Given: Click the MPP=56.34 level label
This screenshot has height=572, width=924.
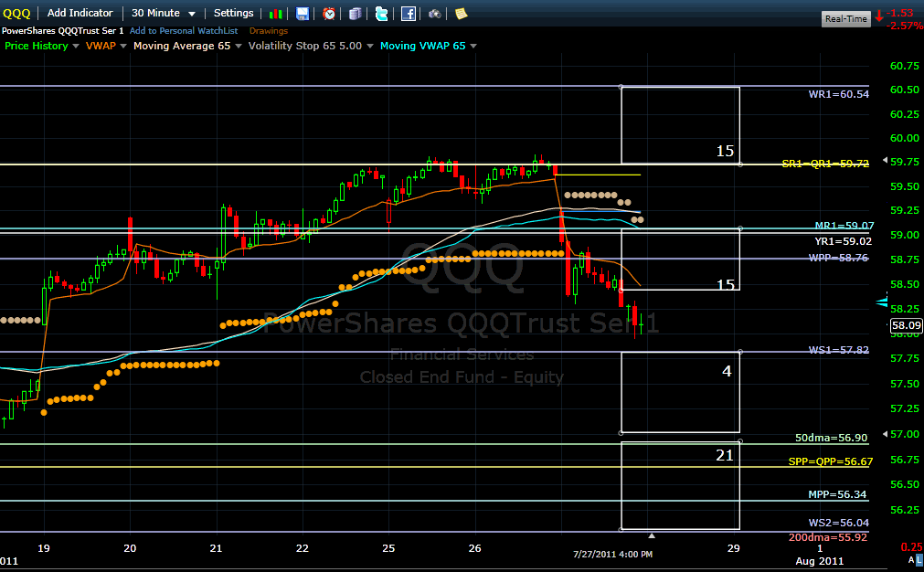Looking at the screenshot, I should pyautogui.click(x=837, y=494).
